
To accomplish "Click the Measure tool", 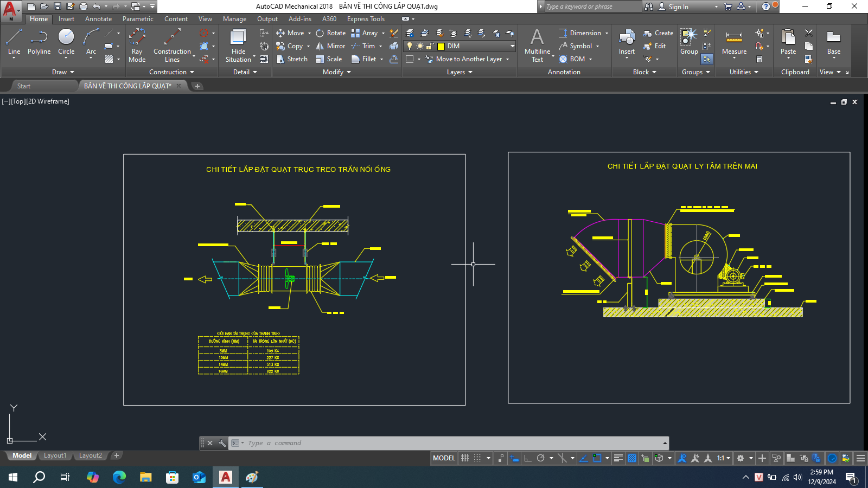I will pos(734,42).
